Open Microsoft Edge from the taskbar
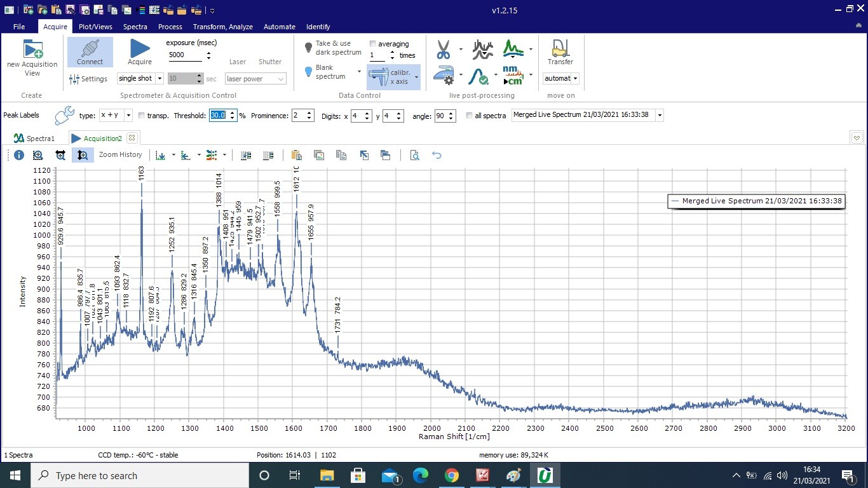The image size is (868, 488). 421,475
